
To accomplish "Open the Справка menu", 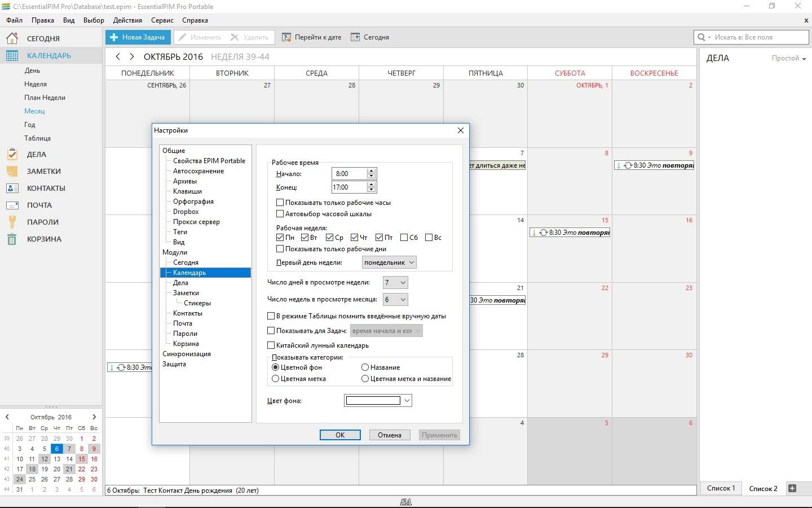I will 195,20.
